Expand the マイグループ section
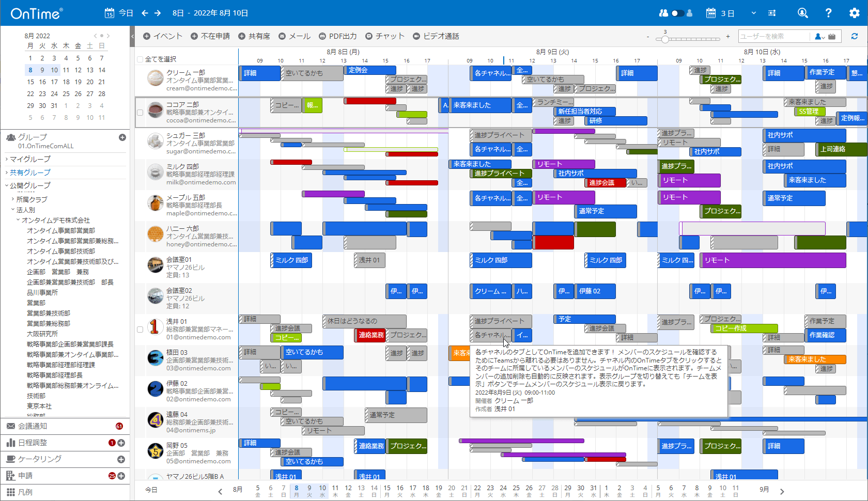Viewport: 868px width, 501px height. point(28,159)
